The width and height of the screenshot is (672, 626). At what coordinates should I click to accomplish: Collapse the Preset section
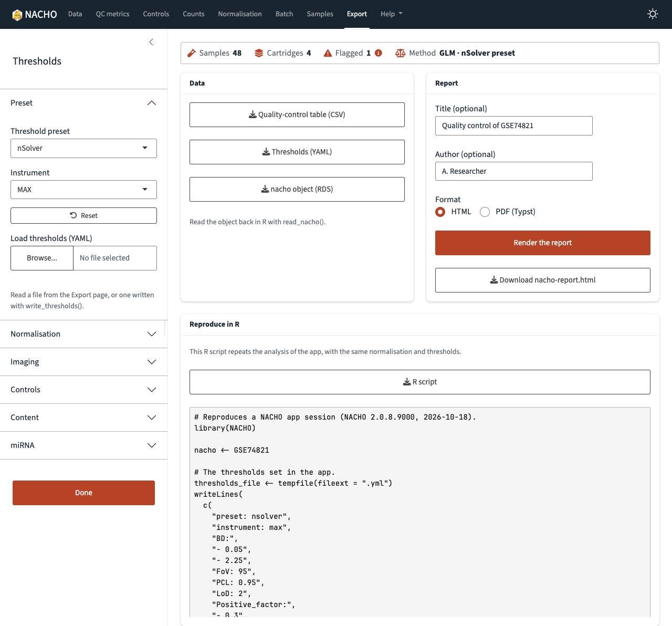(x=83, y=103)
